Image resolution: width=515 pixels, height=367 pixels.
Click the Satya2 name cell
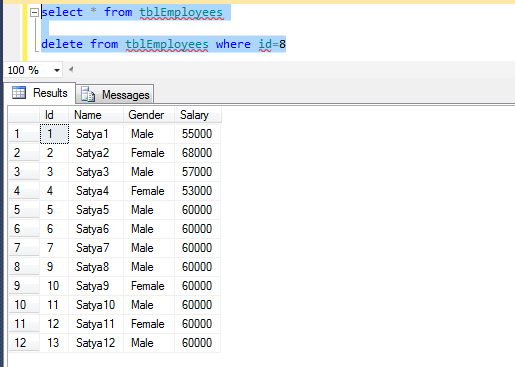coord(96,153)
